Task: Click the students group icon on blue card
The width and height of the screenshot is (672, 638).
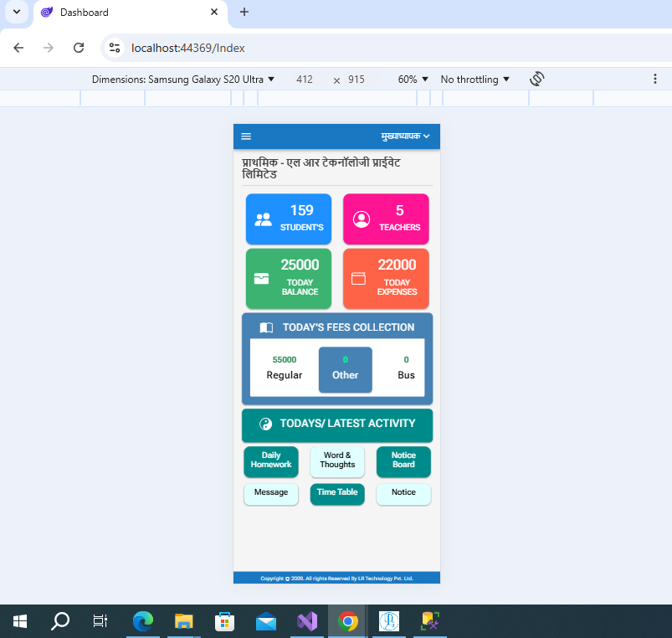Action: tap(264, 219)
